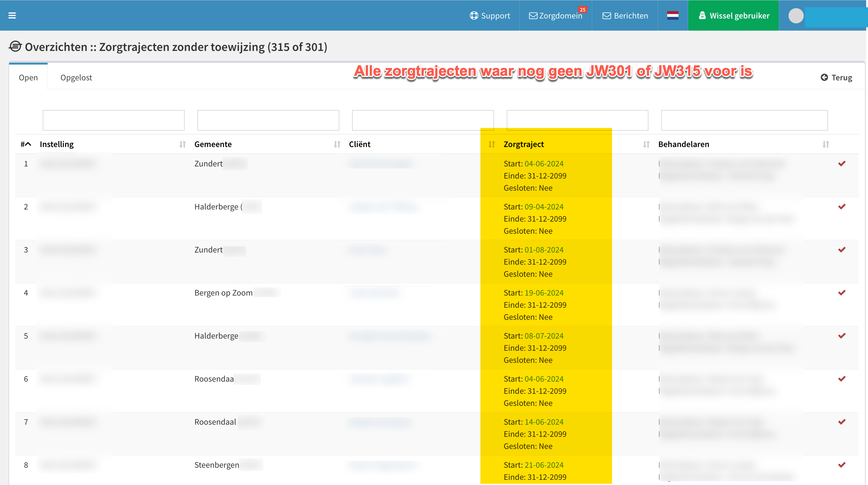Click Bergen op Zoom municipality
This screenshot has width=868, height=485.
click(224, 293)
